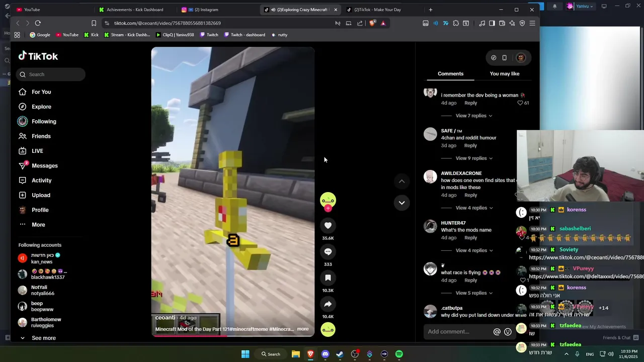Open the Brave Wallet icon
644x362 pixels.
pos(502,23)
